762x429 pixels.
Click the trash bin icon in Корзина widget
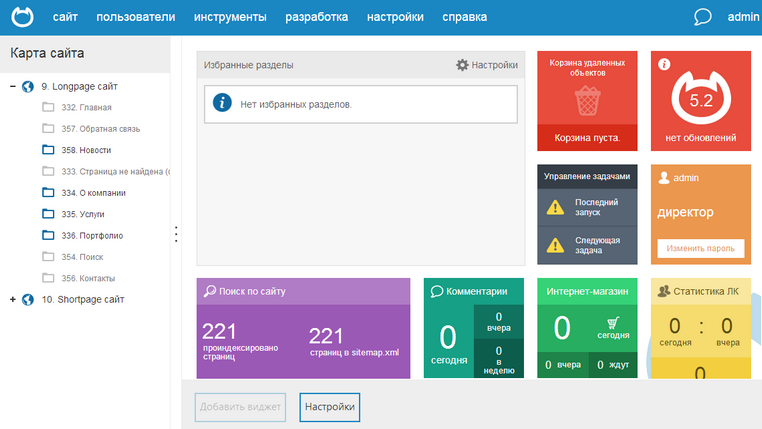click(x=588, y=101)
